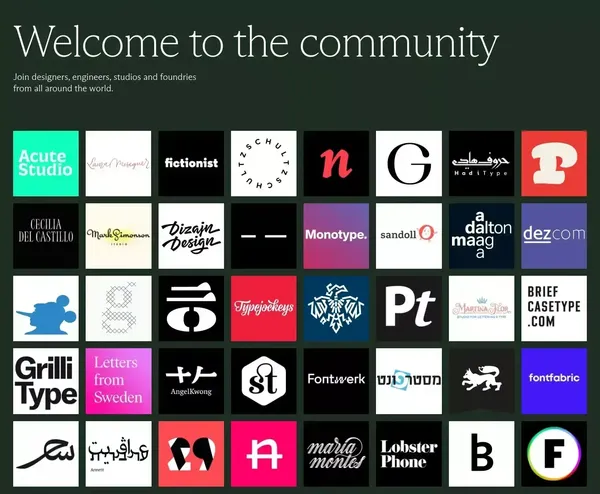The image size is (600, 494).
Task: Select the black tile with two dashes
Action: (264, 236)
